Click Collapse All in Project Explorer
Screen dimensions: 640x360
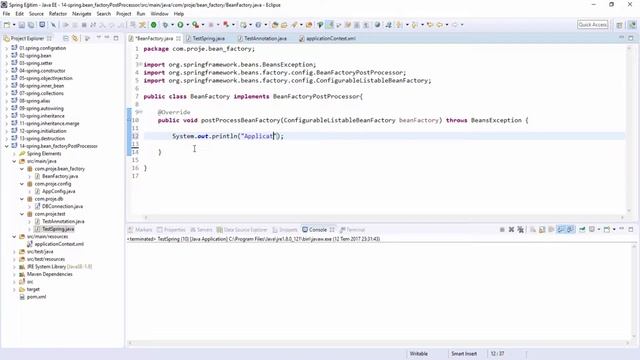66,38
